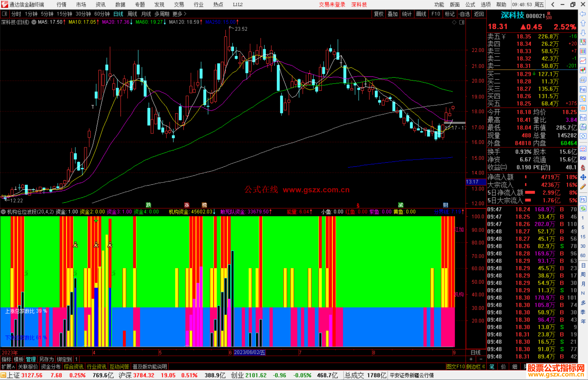Click the RSI indicator sidebar icon
Screen dimensions: 588x380
pos(583,158)
